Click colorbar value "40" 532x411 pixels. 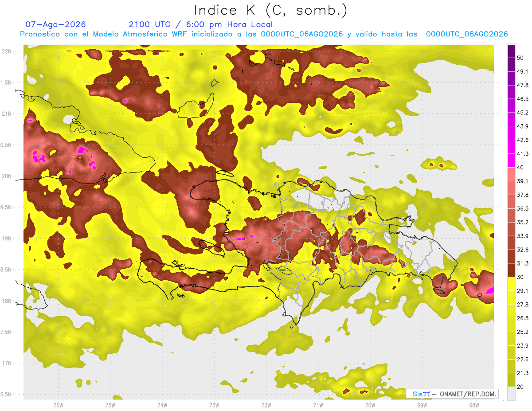tap(521, 168)
